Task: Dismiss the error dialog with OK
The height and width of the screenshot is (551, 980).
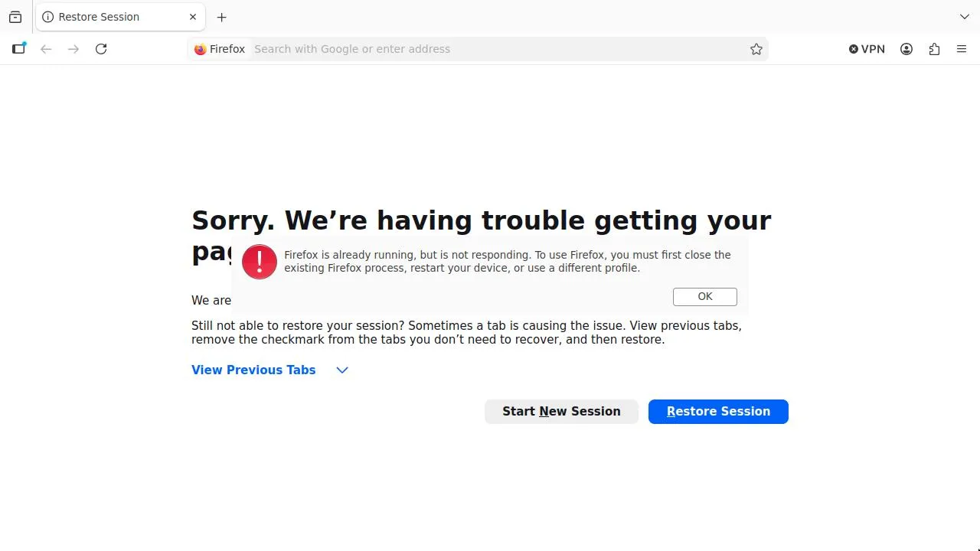Action: (x=704, y=297)
